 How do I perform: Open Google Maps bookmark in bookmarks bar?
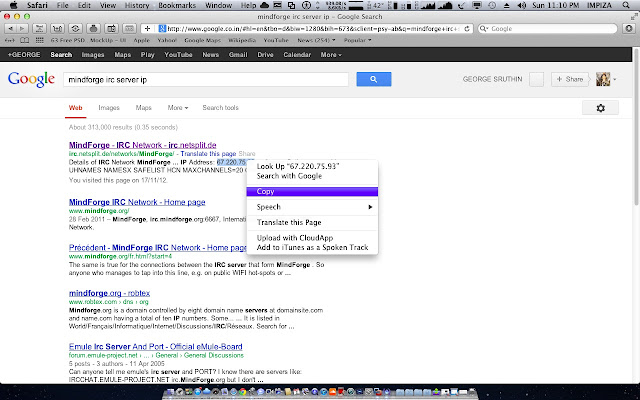click(202, 40)
